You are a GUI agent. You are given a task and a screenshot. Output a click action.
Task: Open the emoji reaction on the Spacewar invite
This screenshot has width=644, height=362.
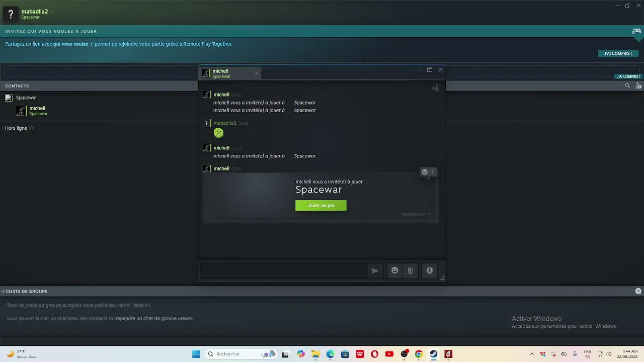pyautogui.click(x=425, y=172)
